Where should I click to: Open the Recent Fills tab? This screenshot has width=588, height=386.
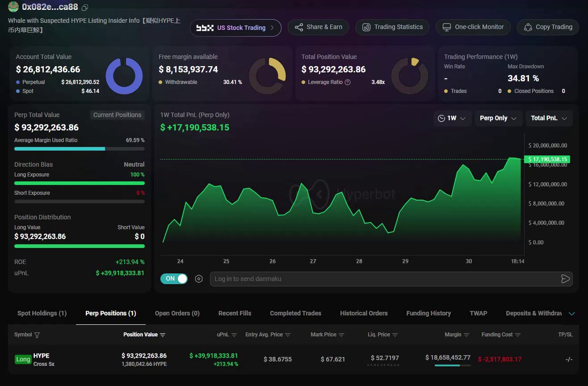pyautogui.click(x=235, y=313)
